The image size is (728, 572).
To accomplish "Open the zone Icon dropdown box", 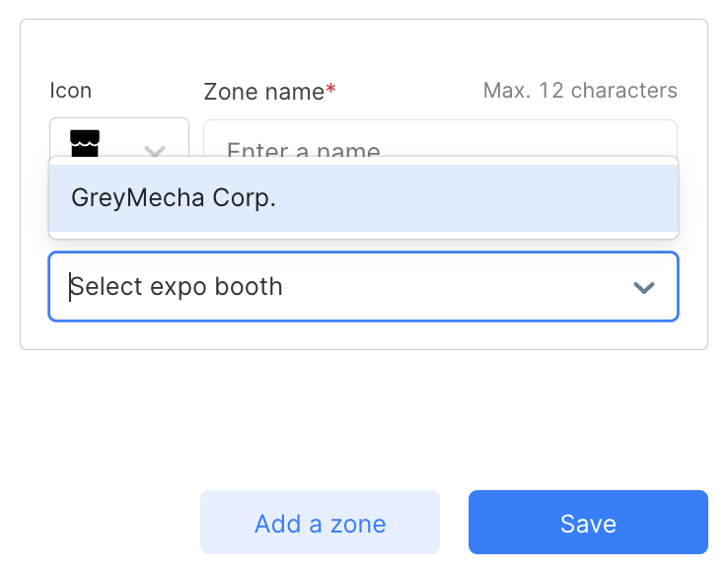I will (x=118, y=140).
